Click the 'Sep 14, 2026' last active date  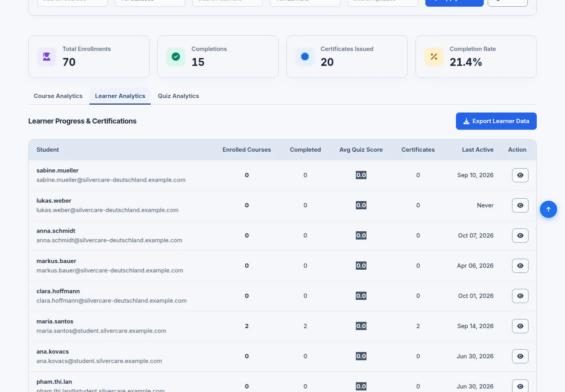point(476,326)
